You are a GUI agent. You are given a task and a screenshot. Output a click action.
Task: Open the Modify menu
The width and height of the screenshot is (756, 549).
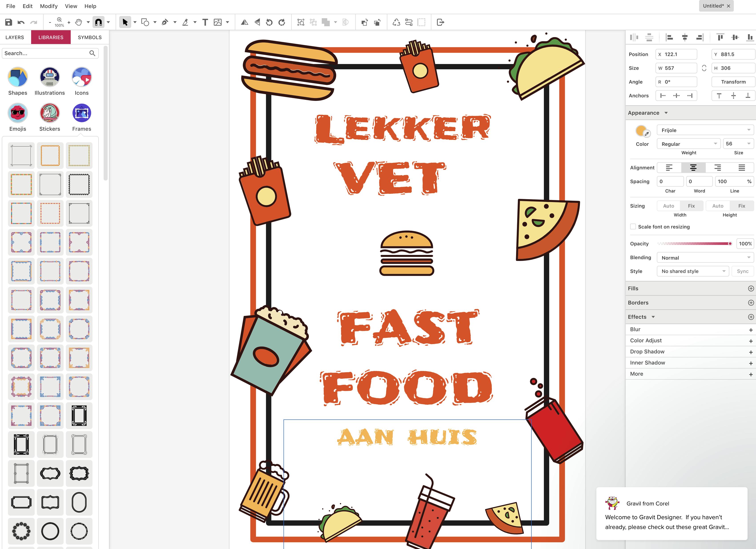tap(49, 6)
